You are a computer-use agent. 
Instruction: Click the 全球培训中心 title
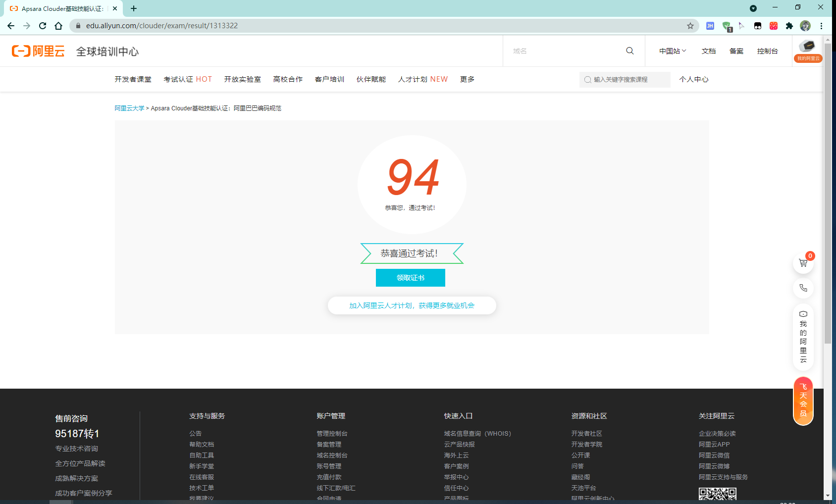(x=107, y=51)
